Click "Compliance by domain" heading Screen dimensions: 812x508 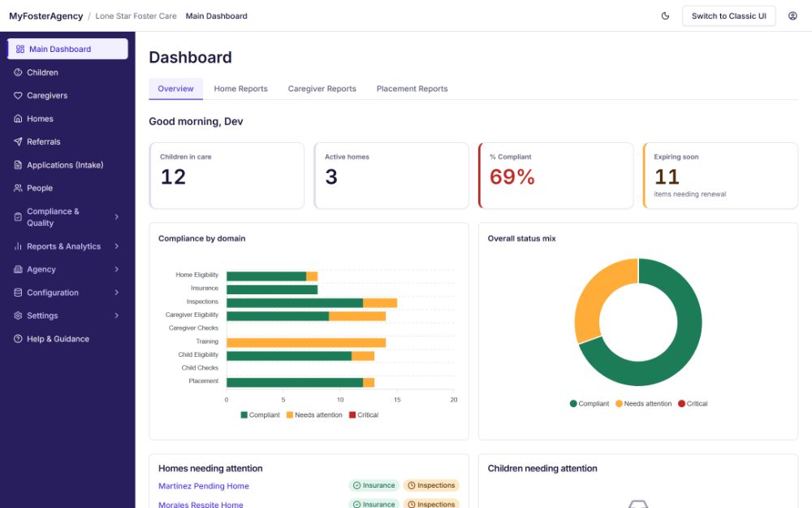tap(202, 238)
